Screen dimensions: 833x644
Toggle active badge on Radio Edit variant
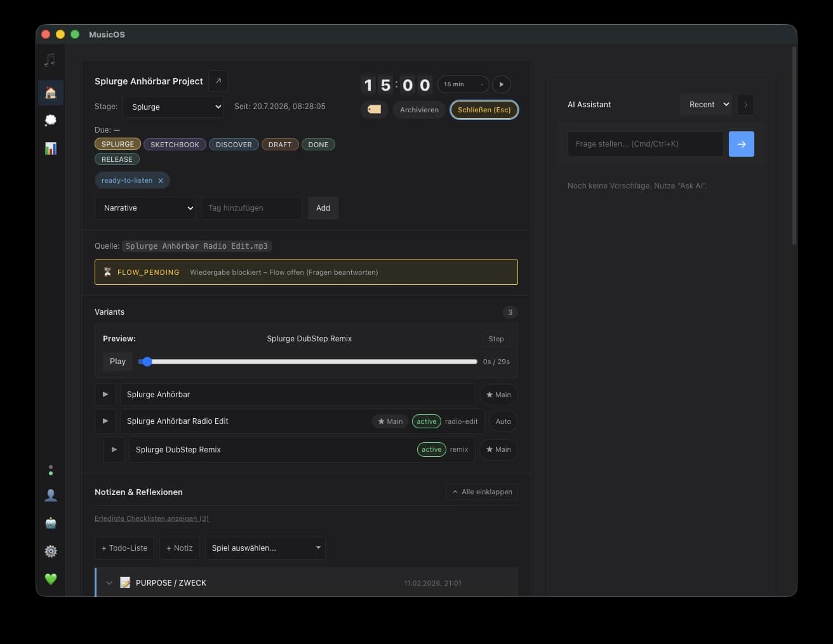[x=427, y=421]
